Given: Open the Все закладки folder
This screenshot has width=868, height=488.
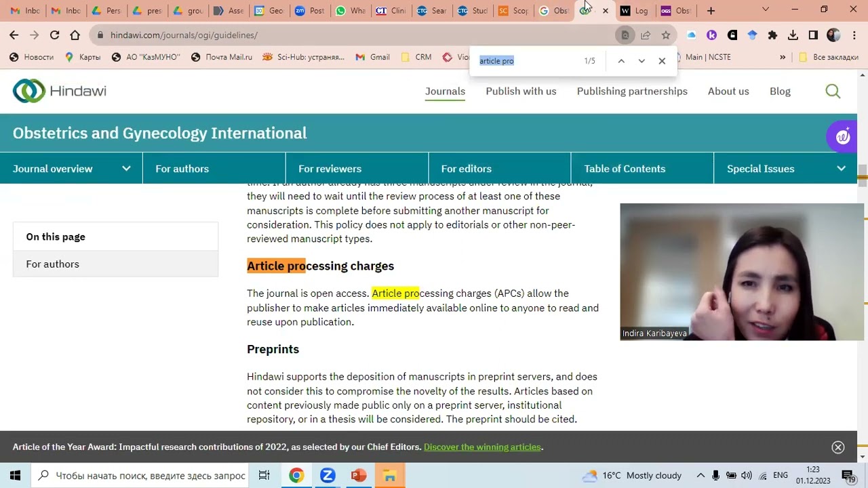Looking at the screenshot, I should (x=829, y=57).
